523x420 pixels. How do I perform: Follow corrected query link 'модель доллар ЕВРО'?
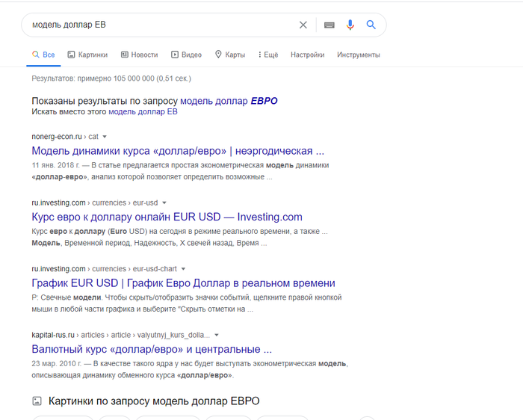[229, 101]
